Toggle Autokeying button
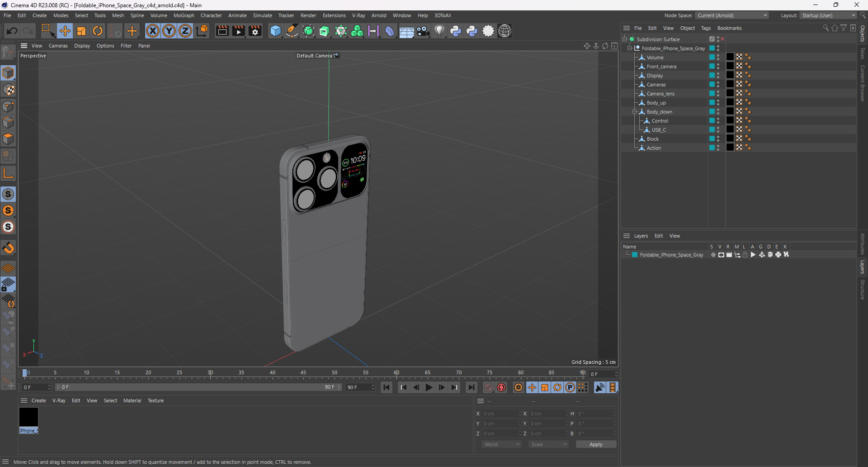Screen dimensions: 868x467 (501, 387)
